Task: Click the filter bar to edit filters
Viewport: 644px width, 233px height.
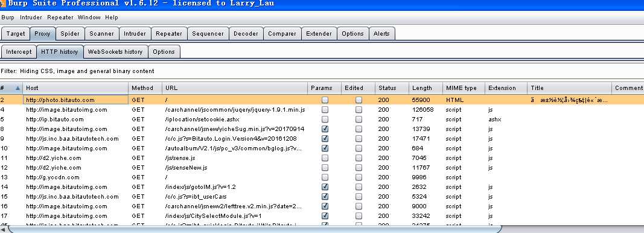Action: (322, 71)
